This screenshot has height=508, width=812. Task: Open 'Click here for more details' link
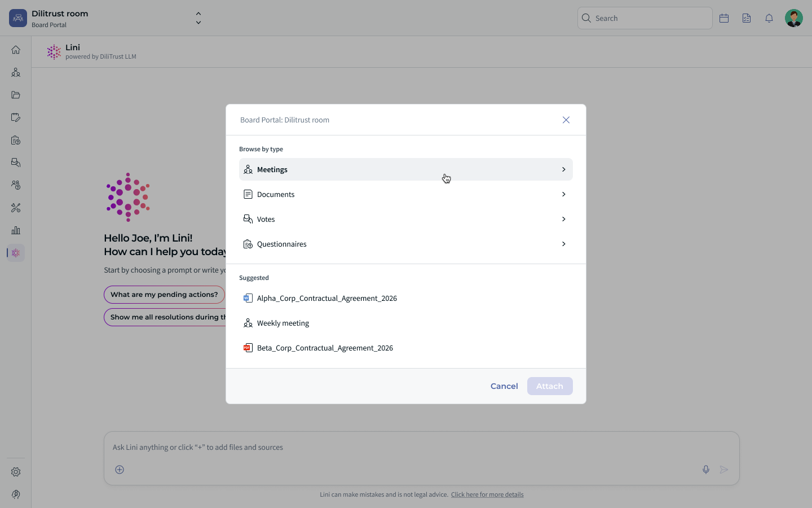point(487,494)
